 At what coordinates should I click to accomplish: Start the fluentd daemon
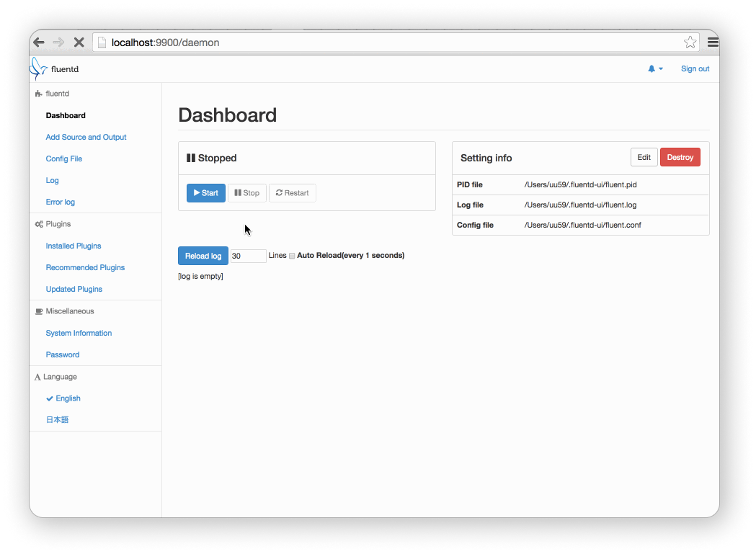click(x=206, y=193)
